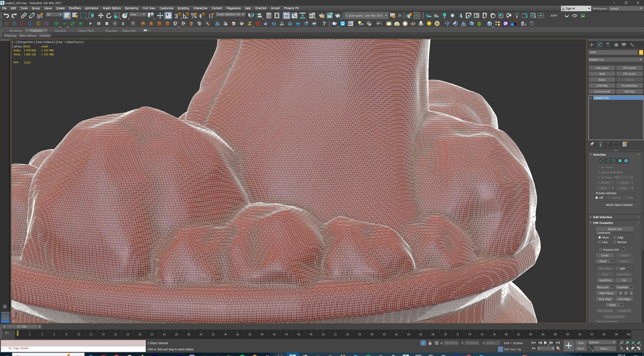Open the Modifier List dropdown
Image resolution: width=644 pixels, height=356 pixels.
coord(615,60)
